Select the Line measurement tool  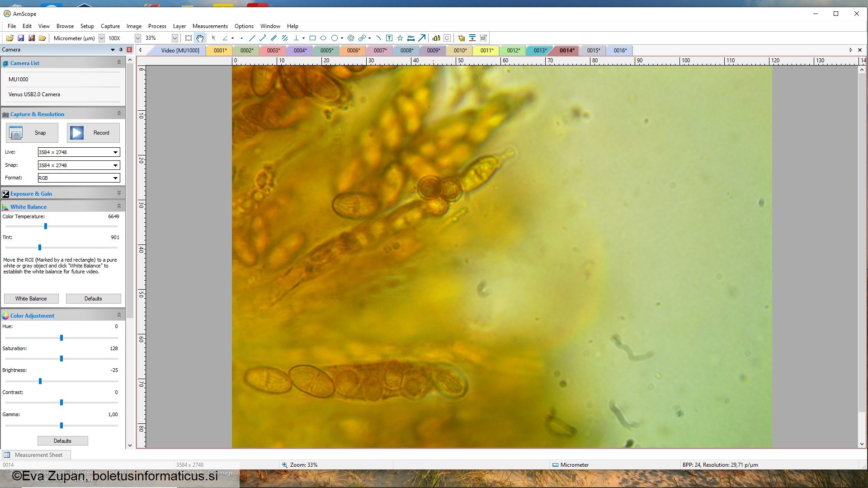coord(252,38)
